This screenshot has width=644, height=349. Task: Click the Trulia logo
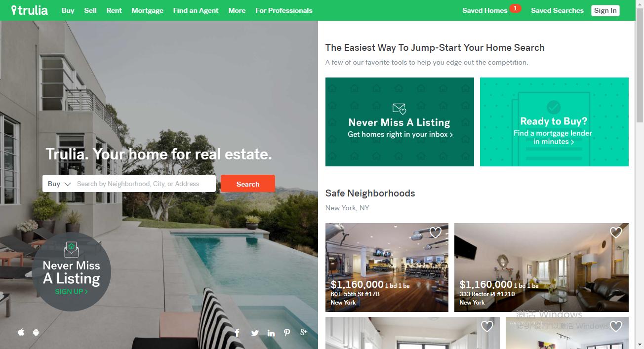tap(30, 10)
